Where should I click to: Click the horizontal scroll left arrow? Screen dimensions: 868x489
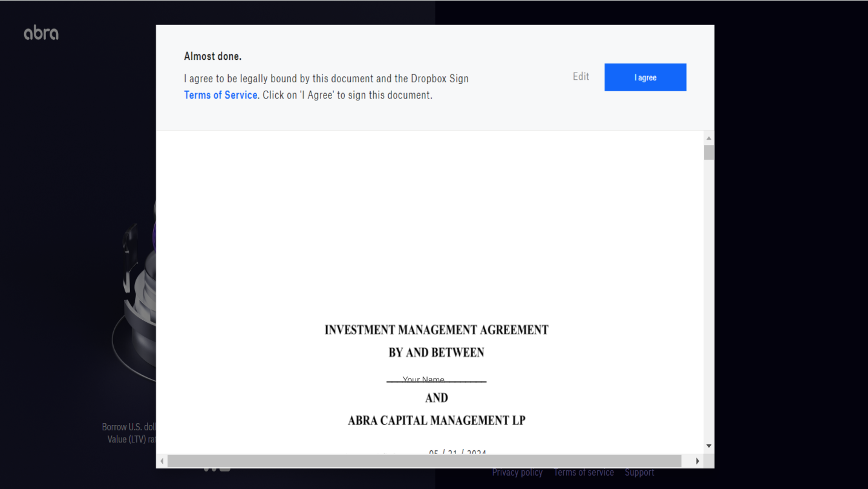[162, 461]
